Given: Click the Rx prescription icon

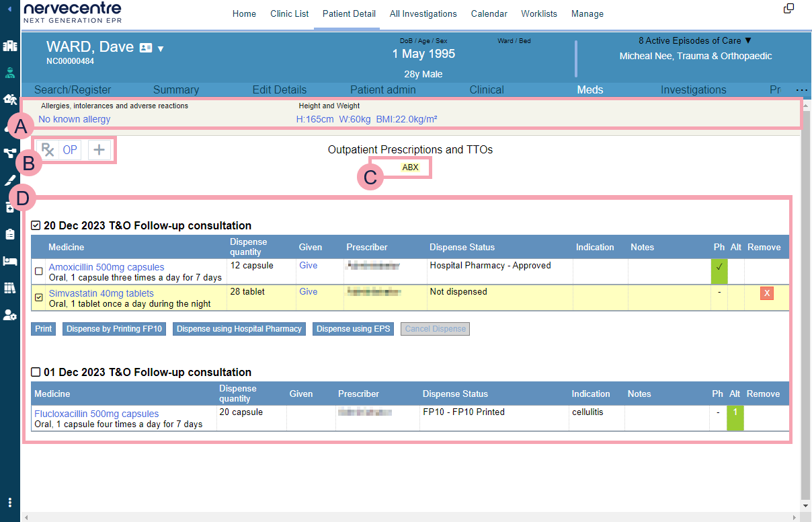Looking at the screenshot, I should pos(48,149).
